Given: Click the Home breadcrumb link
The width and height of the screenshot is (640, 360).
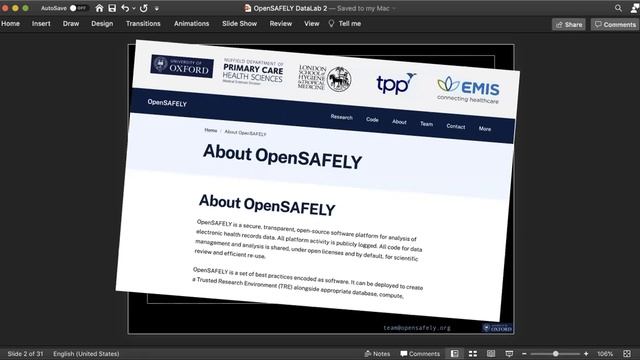Looking at the screenshot, I should 211,131.
